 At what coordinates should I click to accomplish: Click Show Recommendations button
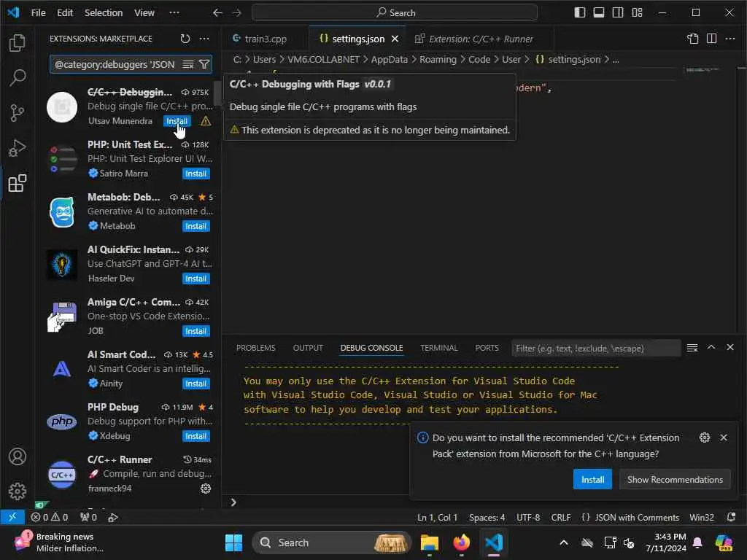click(x=675, y=480)
